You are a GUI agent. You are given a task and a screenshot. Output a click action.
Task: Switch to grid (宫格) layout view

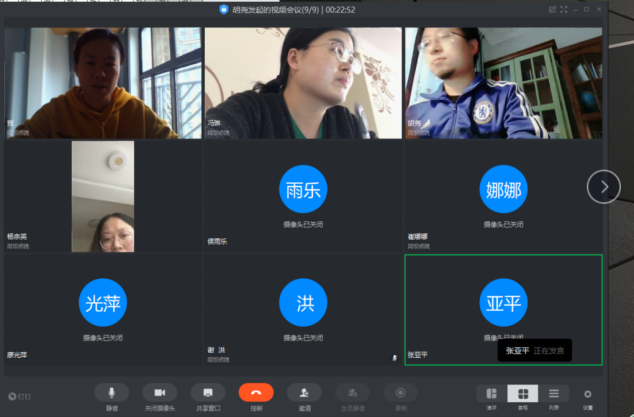pyautogui.click(x=521, y=394)
